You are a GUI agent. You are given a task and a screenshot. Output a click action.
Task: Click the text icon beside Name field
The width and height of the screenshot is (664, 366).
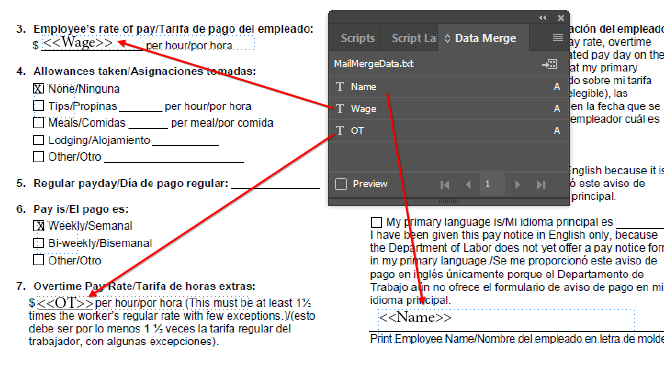pyautogui.click(x=340, y=86)
